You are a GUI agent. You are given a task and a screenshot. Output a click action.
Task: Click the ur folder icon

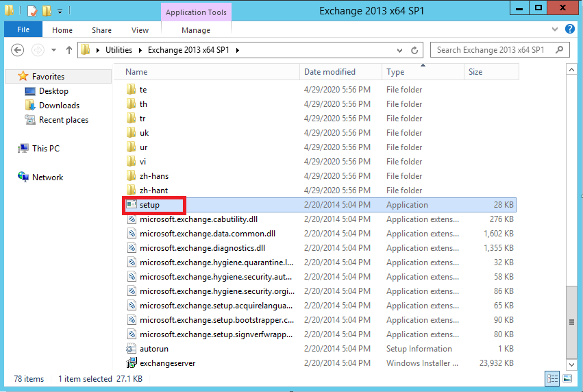tap(131, 147)
